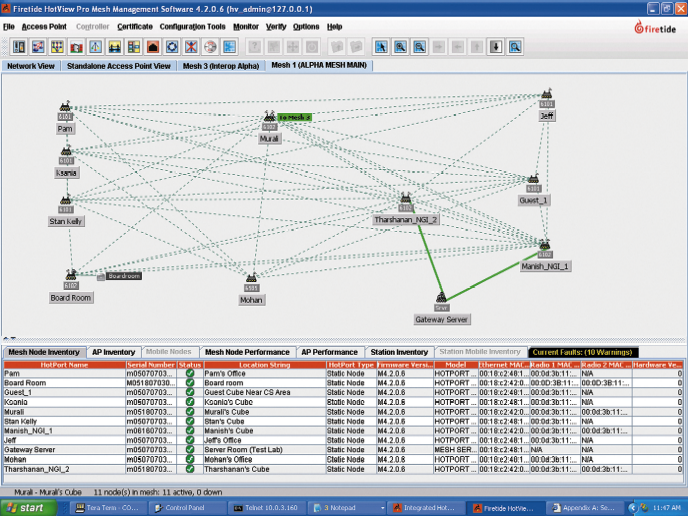Select the Murali node icon in mesh map
This screenshot has height=516, width=688.
click(269, 117)
